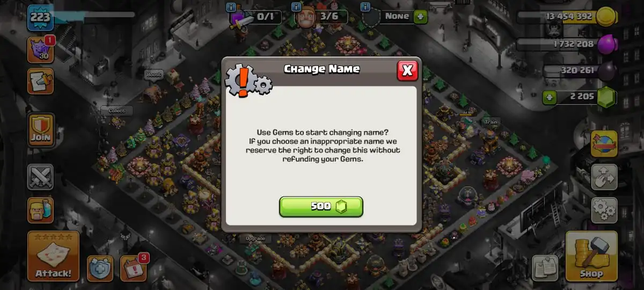Tap the gold resource bar
Screen dimensions: 644x290
(x=566, y=17)
